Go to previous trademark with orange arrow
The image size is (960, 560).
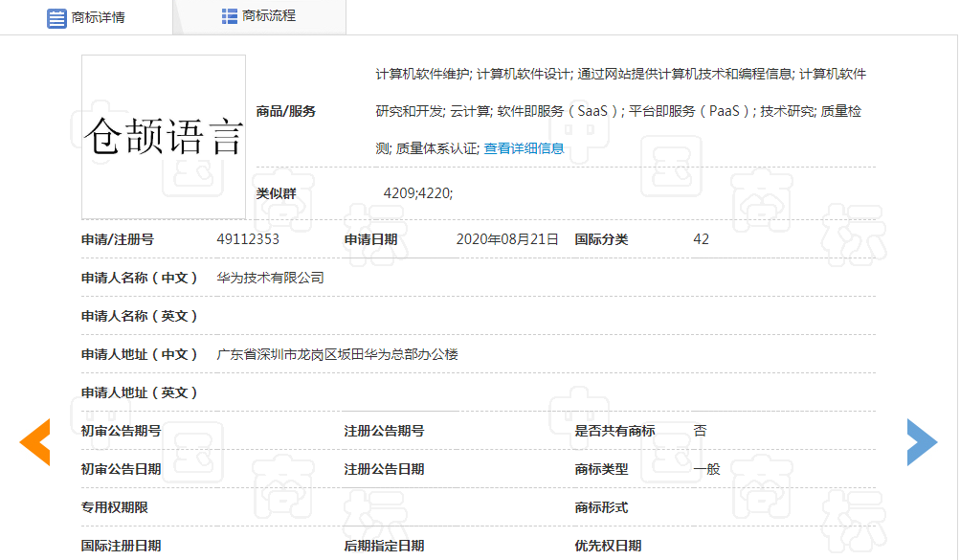tap(34, 442)
